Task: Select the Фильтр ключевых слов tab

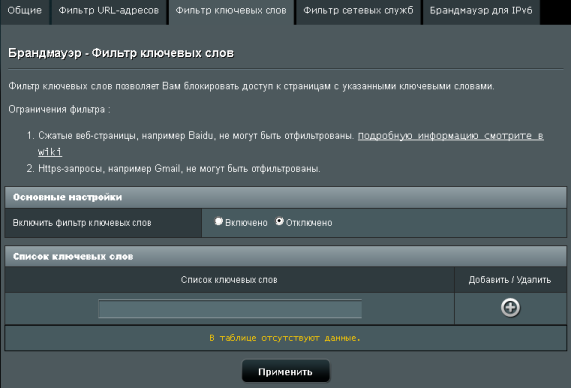Action: tap(231, 11)
